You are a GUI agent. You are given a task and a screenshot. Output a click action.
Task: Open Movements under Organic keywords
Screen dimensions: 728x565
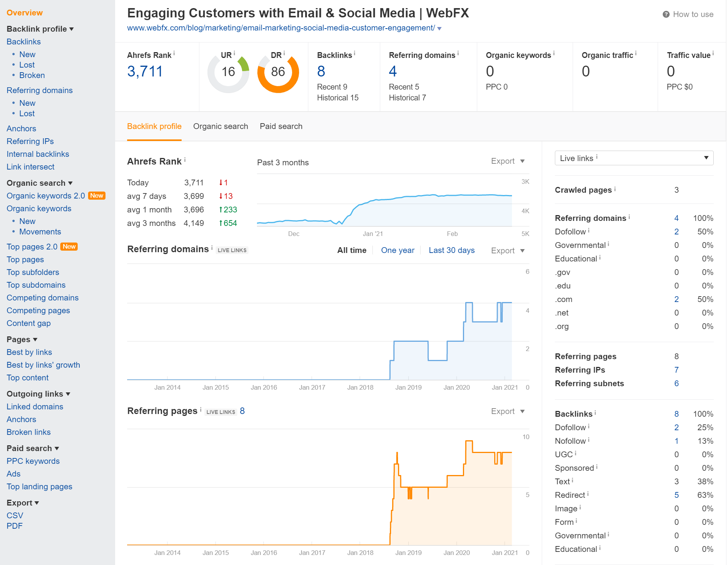point(40,232)
